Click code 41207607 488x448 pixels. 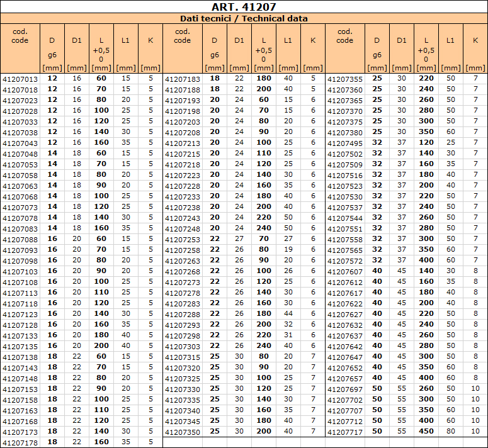click(345, 272)
